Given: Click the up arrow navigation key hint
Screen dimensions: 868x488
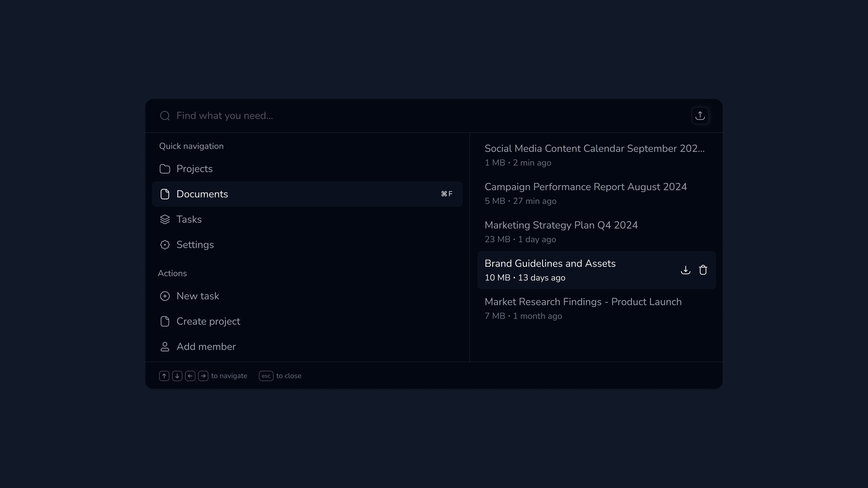Looking at the screenshot, I should (x=164, y=376).
